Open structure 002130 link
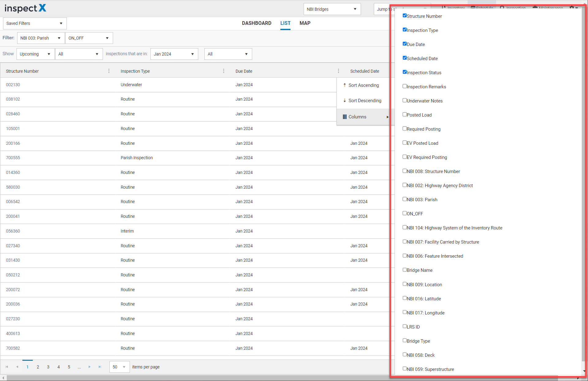Screen dimensions: 588x381 tap(13, 85)
